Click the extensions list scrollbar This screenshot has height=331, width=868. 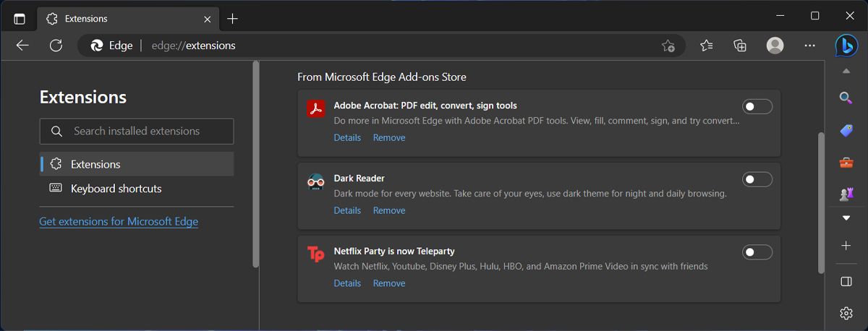pos(821,202)
